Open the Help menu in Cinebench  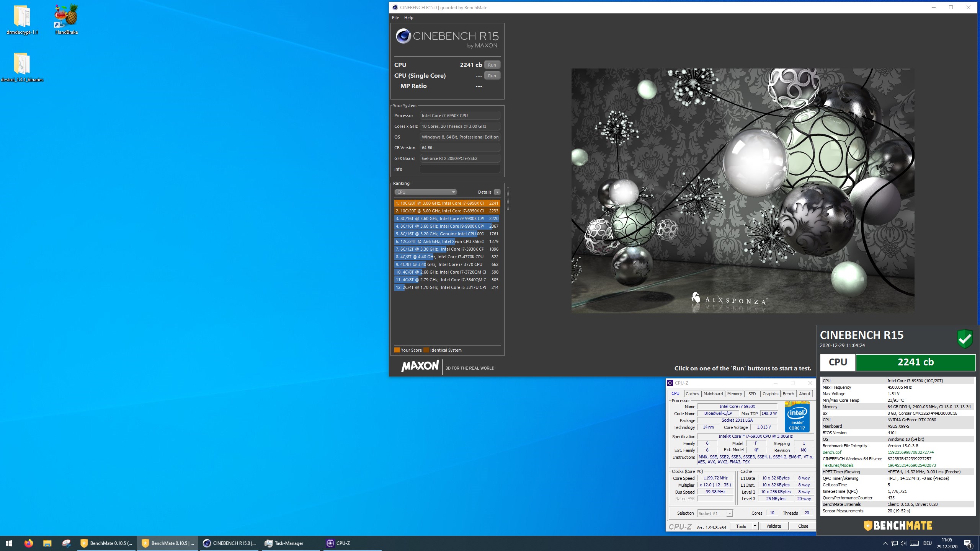click(x=408, y=18)
